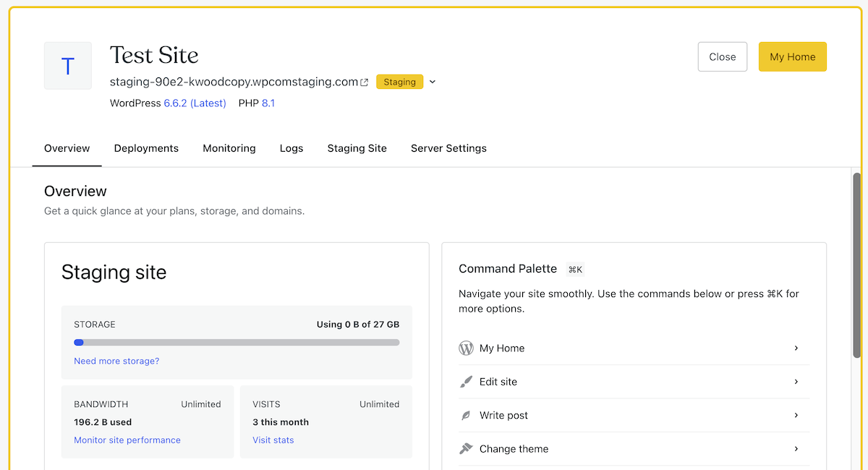Click the PHP 8.1 version link
The image size is (868, 470).
268,103
